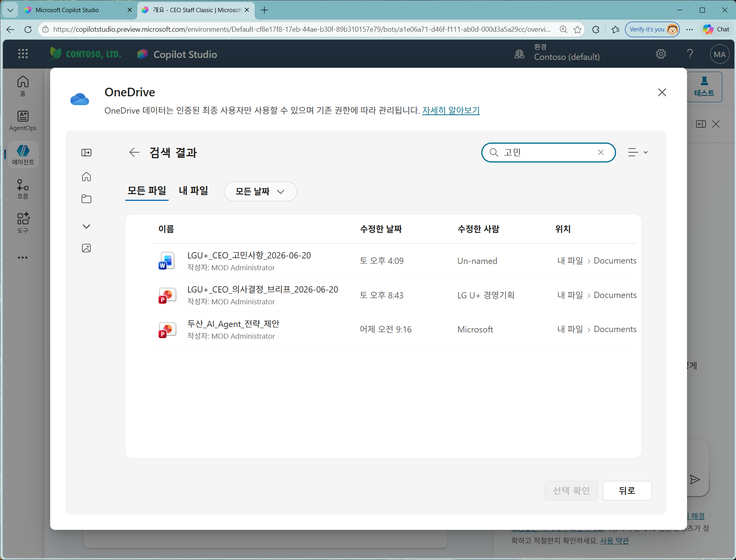736x560 pixels.
Task: Select the 에이전트 sidebar item
Action: point(23,155)
